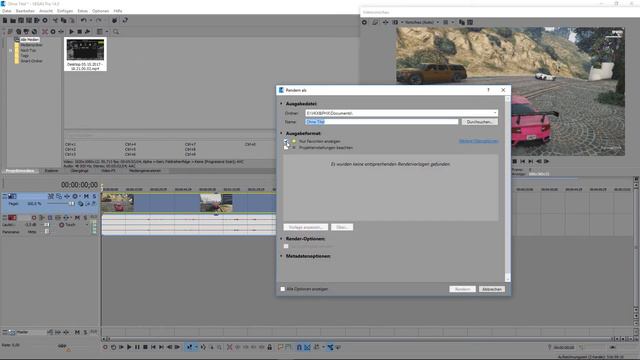640x360 pixels.
Task: Click the Undo arrow icon
Action: [x=83, y=20]
